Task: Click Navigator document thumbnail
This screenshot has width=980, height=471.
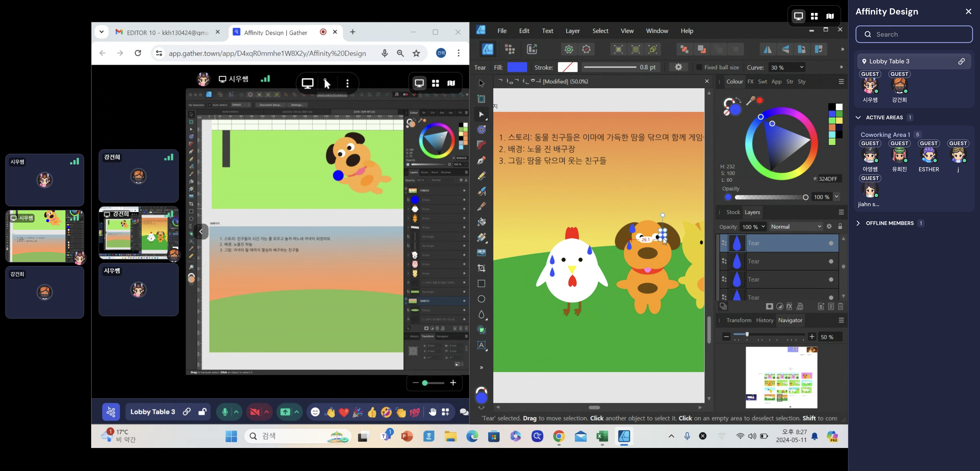Action: coord(781,377)
